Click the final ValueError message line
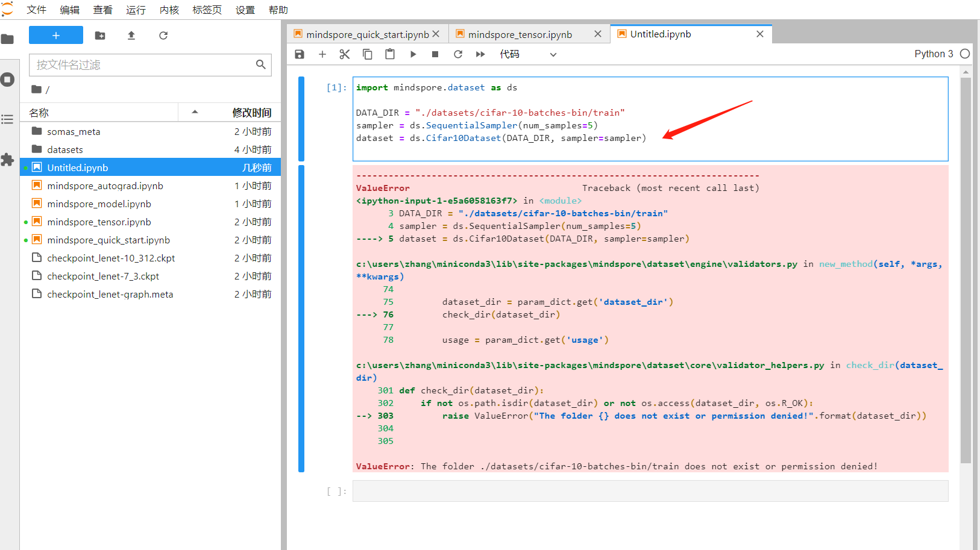Viewport: 980px width, 550px height. [x=617, y=466]
